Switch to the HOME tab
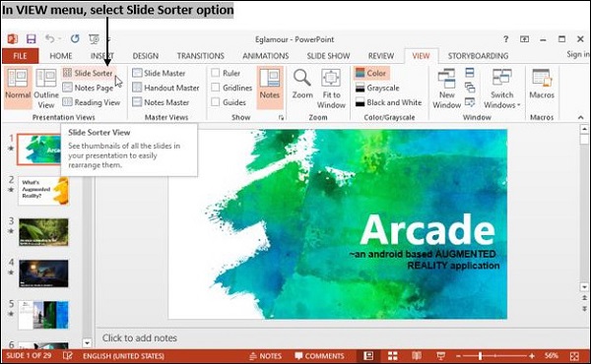The image size is (591, 364). pyautogui.click(x=61, y=56)
